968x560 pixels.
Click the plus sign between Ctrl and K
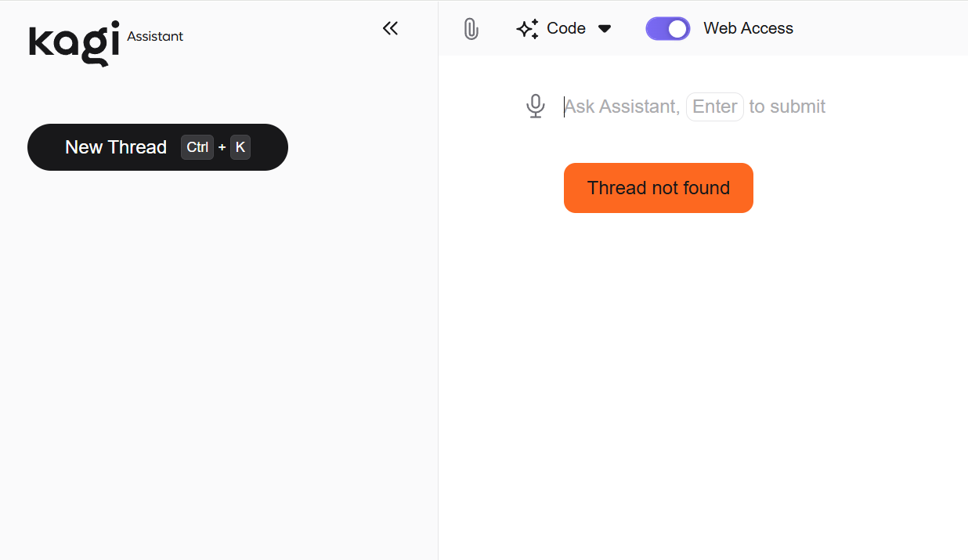pyautogui.click(x=222, y=147)
